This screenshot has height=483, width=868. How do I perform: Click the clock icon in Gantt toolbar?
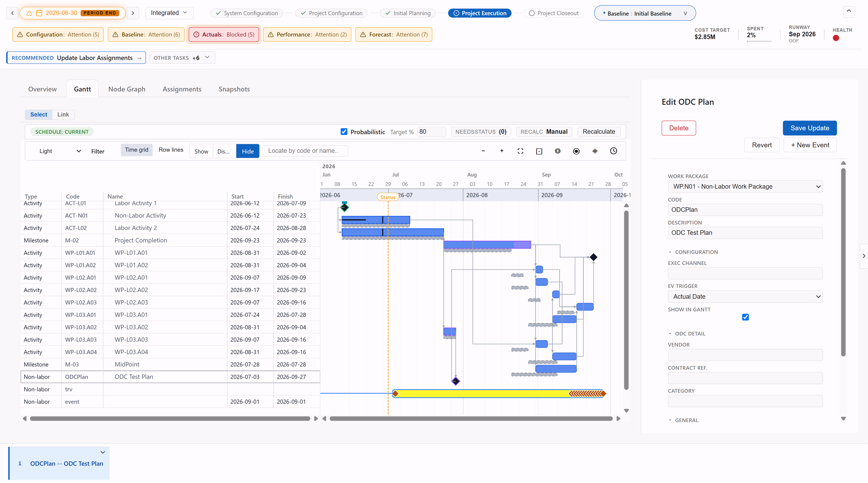[x=614, y=151]
